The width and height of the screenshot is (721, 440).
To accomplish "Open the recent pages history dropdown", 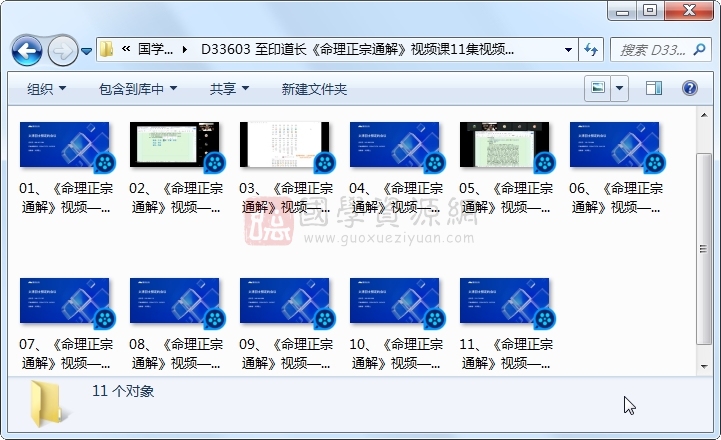I will coord(86,51).
